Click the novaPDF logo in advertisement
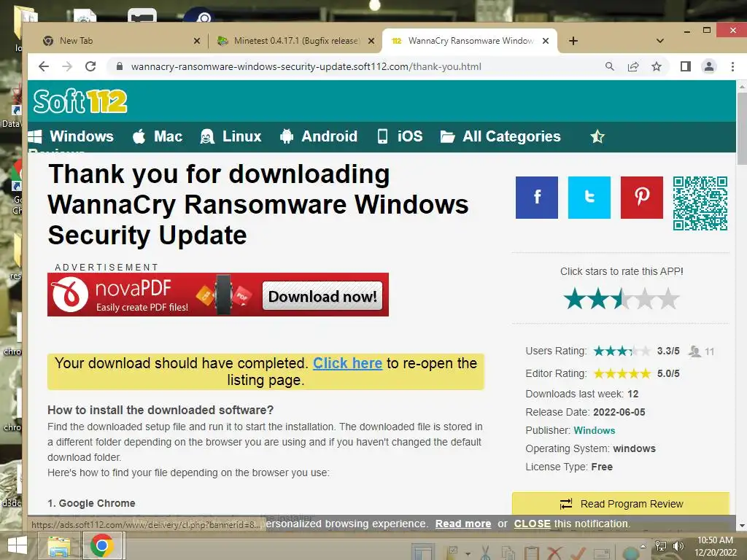 point(70,295)
